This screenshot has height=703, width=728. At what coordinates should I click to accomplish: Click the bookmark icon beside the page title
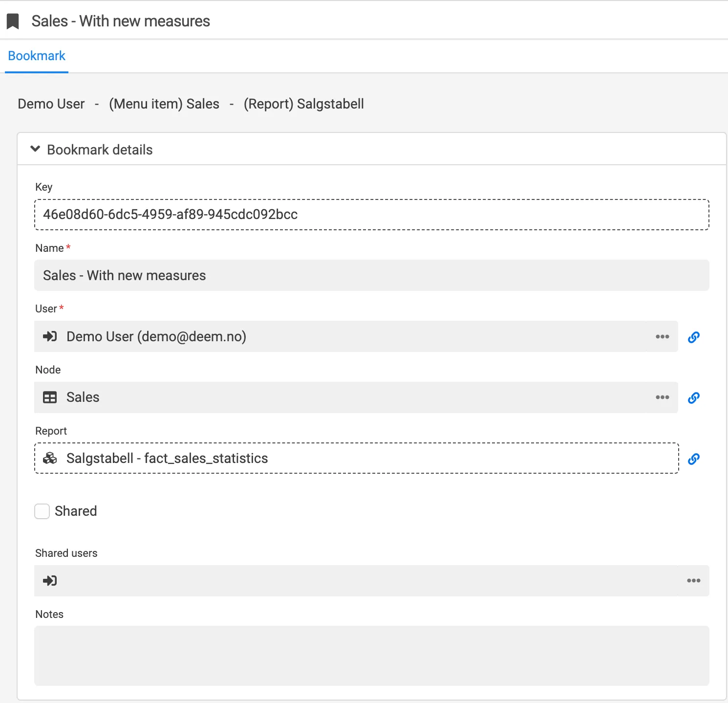point(13,21)
